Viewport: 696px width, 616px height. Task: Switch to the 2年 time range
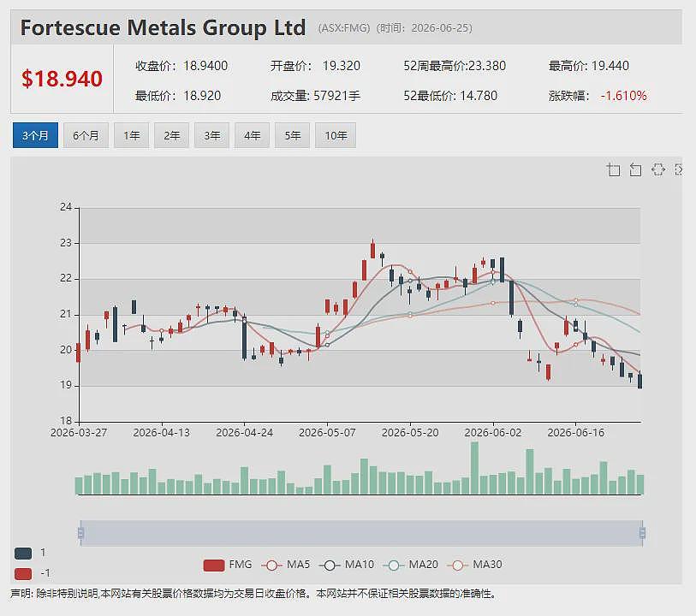coord(172,135)
